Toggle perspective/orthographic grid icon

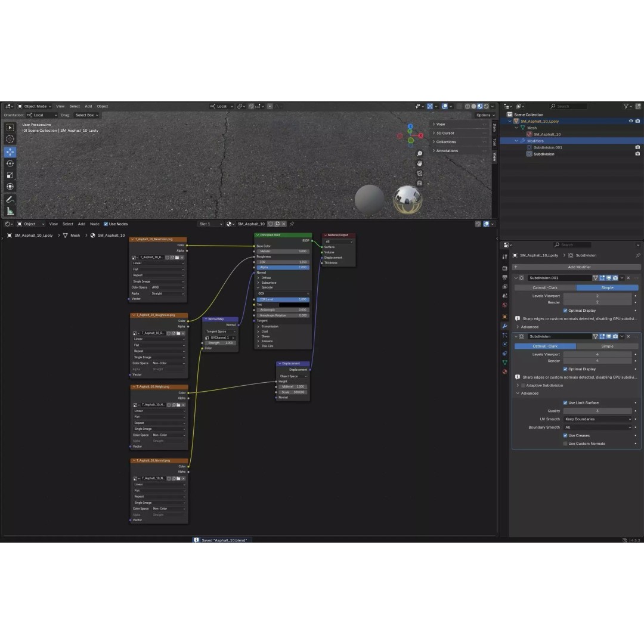tap(419, 183)
